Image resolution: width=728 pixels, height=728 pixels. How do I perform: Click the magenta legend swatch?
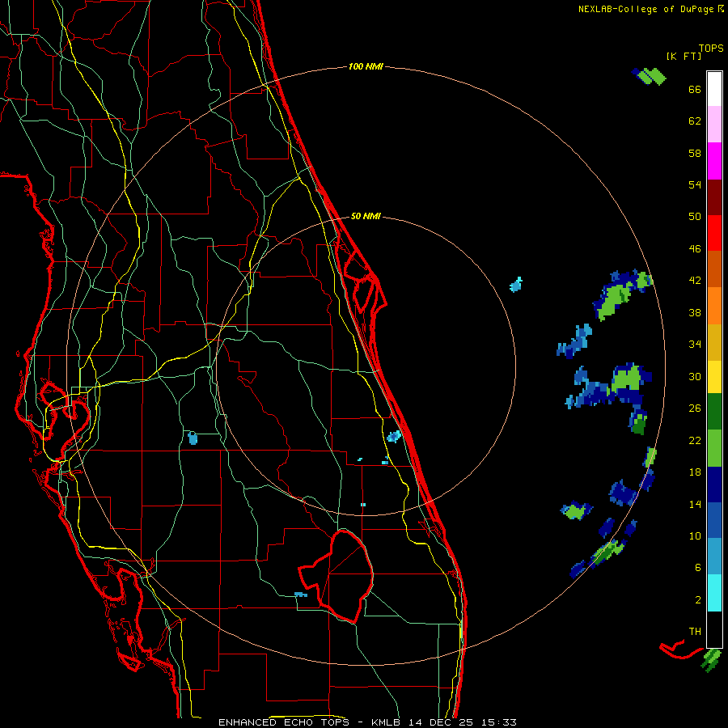pos(714,161)
